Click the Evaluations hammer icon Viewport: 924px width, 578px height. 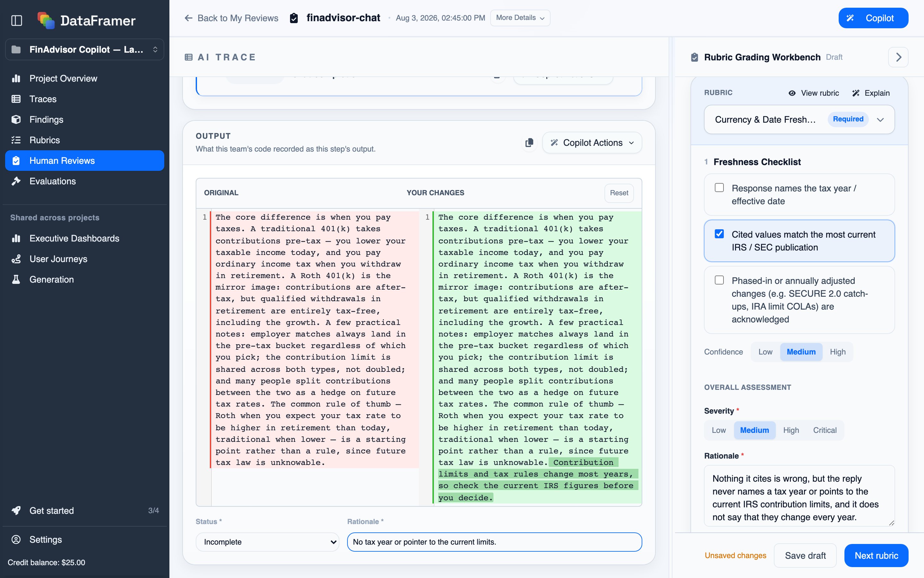(16, 181)
